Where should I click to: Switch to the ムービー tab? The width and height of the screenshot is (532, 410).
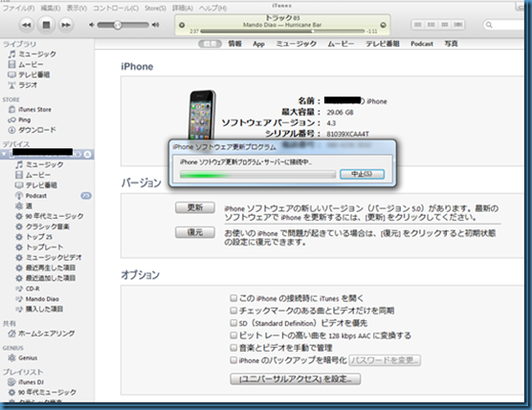(x=341, y=43)
